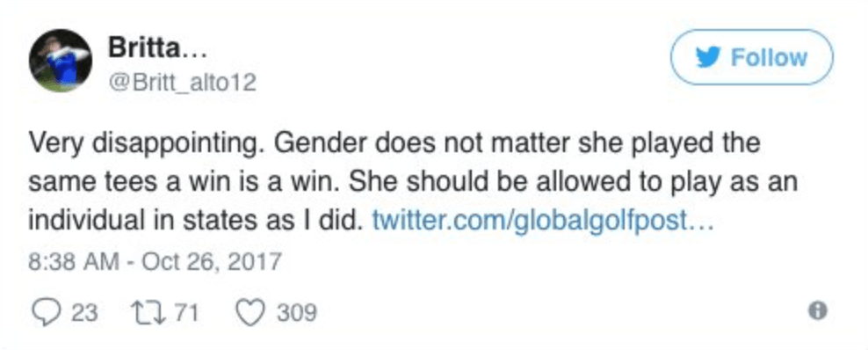
Task: Visit the @Britt_alto12 handle
Action: (182, 83)
